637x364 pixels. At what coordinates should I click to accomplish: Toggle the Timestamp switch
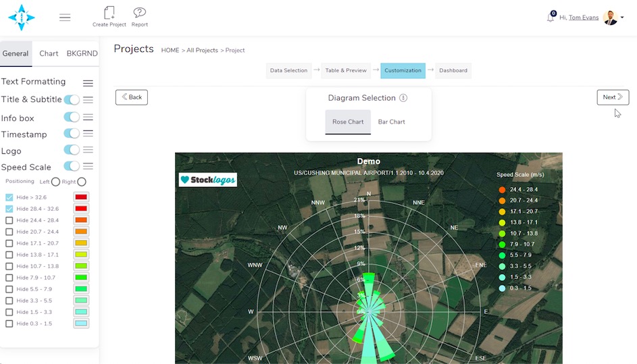72,133
